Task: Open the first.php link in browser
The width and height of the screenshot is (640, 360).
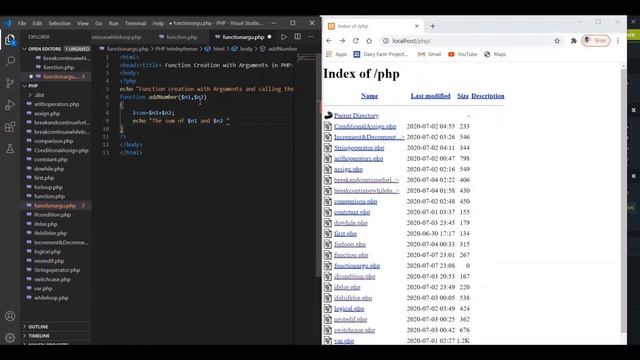Action: pos(345,233)
